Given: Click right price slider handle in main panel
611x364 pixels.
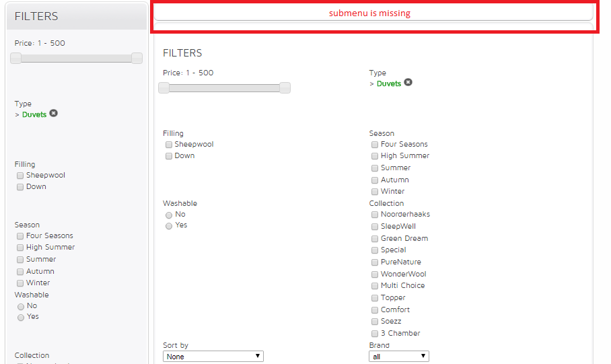Looking at the screenshot, I should [285, 87].
